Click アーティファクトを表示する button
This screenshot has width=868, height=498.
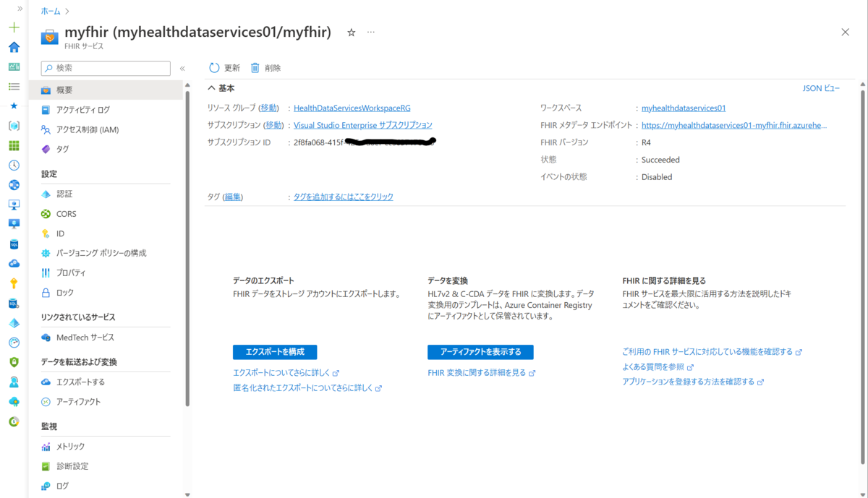point(480,352)
